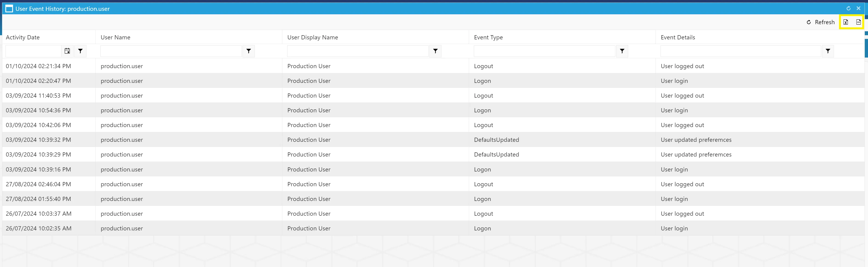Focus the Event Details filter field
Image resolution: width=868 pixels, height=267 pixels.
[741, 51]
